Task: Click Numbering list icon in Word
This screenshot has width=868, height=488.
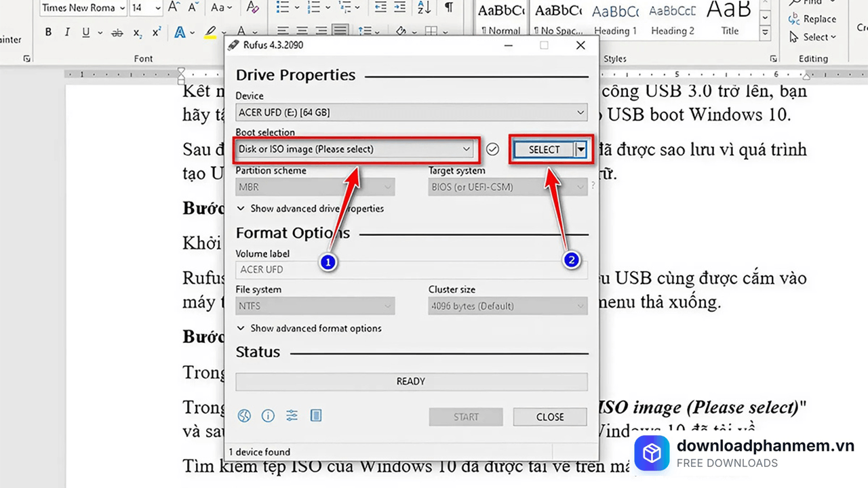Action: click(314, 7)
